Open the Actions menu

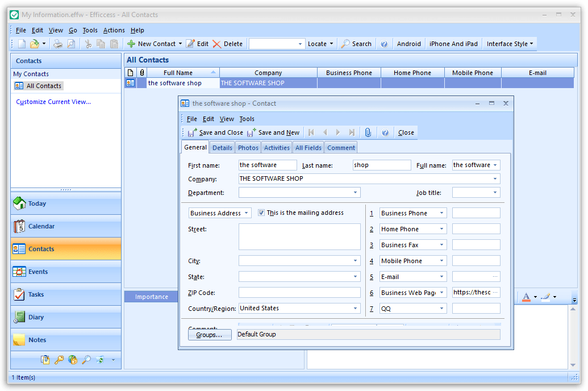(x=114, y=30)
